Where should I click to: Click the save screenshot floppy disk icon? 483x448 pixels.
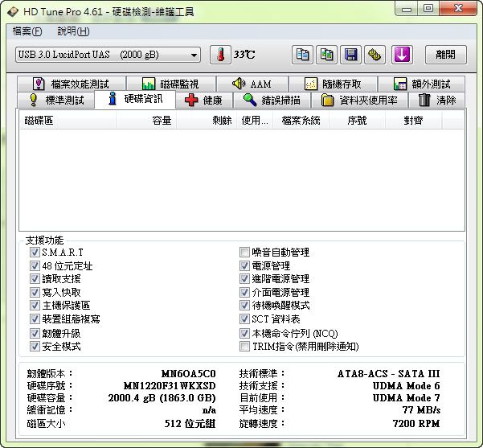point(350,55)
